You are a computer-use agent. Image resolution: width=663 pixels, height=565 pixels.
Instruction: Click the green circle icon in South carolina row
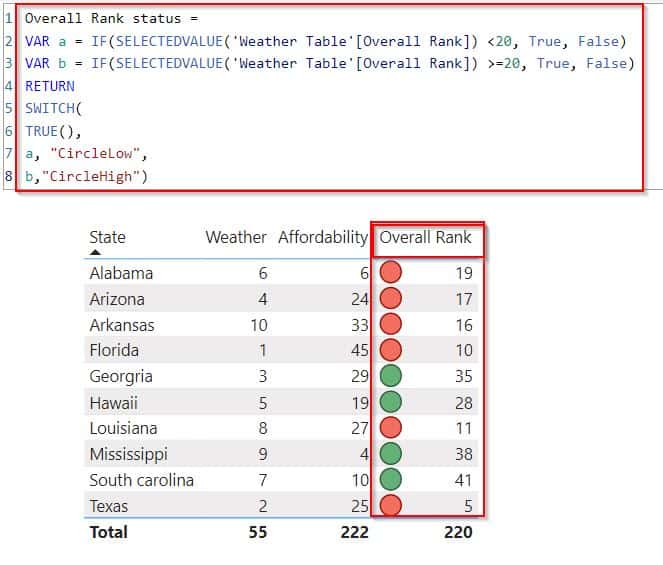click(x=390, y=479)
